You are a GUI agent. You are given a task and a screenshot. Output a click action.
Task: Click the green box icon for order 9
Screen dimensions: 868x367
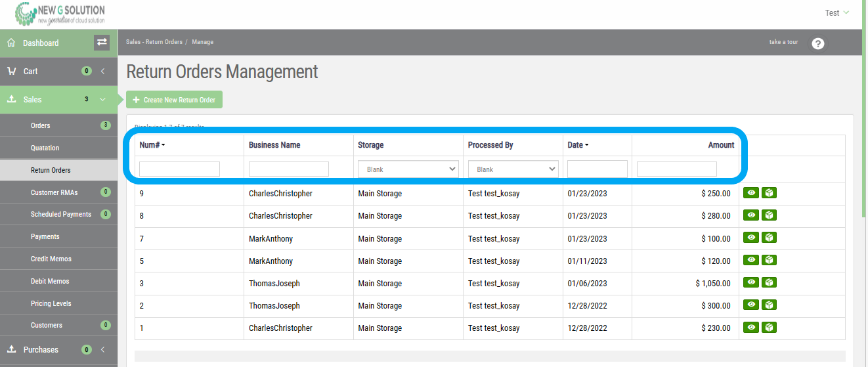769,193
